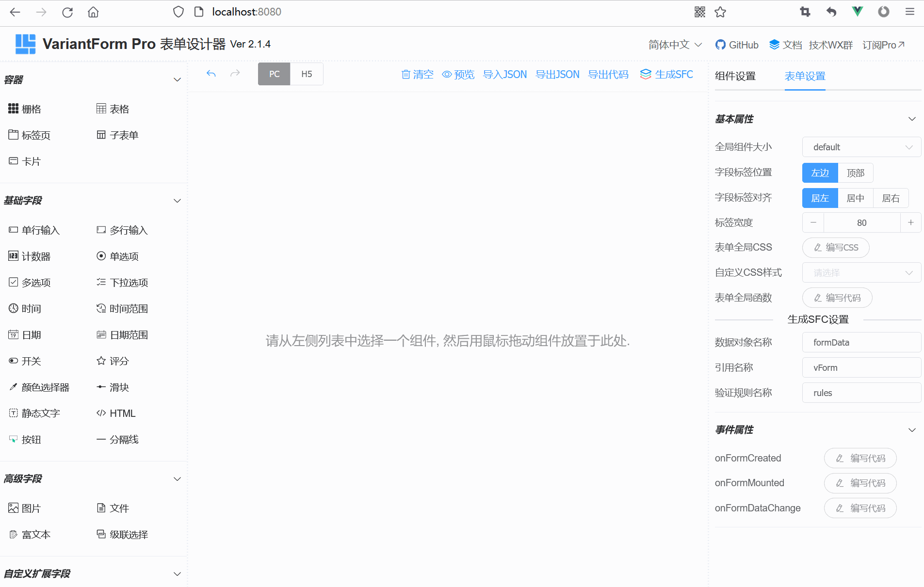
Task: Open the 自定义CSS样式 selector
Action: 861,272
